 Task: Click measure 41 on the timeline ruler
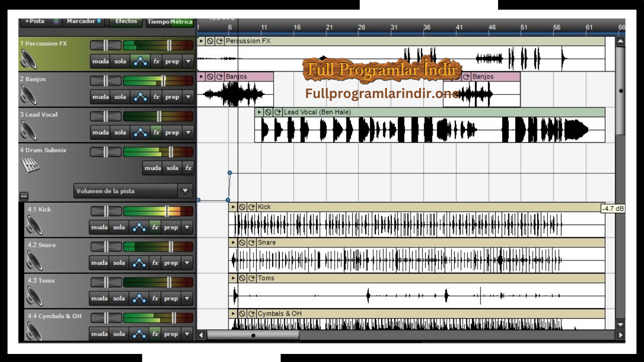(x=459, y=28)
